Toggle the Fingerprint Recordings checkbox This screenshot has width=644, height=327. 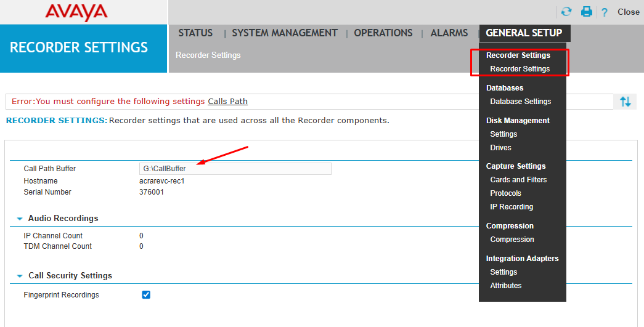coord(146,295)
